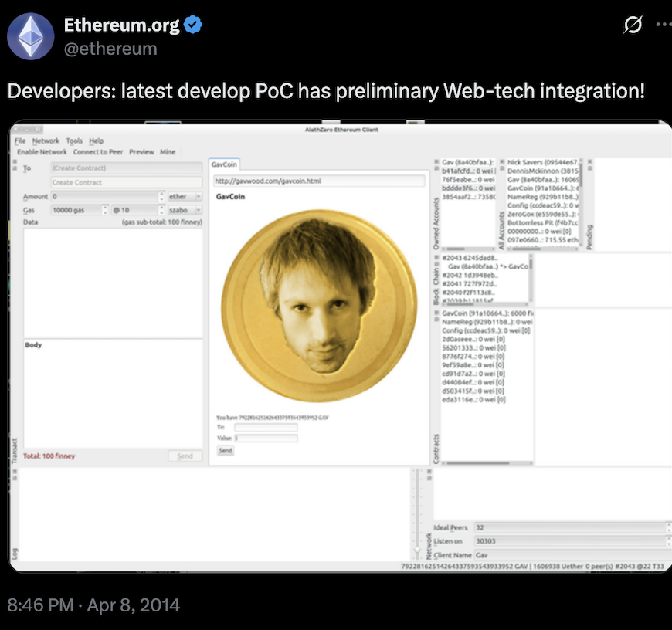The height and width of the screenshot is (630, 672).
Task: Click the Grok slash icon on the tweet
Action: pos(633,25)
